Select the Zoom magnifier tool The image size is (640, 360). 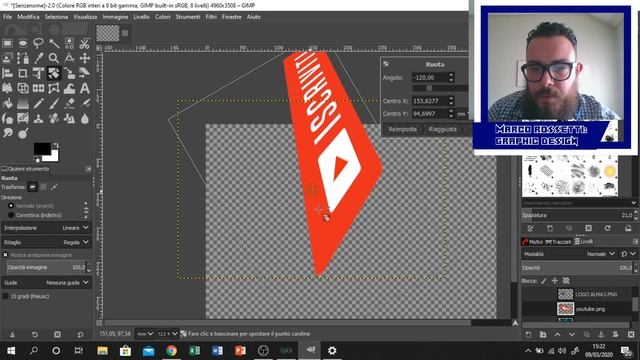[54, 58]
